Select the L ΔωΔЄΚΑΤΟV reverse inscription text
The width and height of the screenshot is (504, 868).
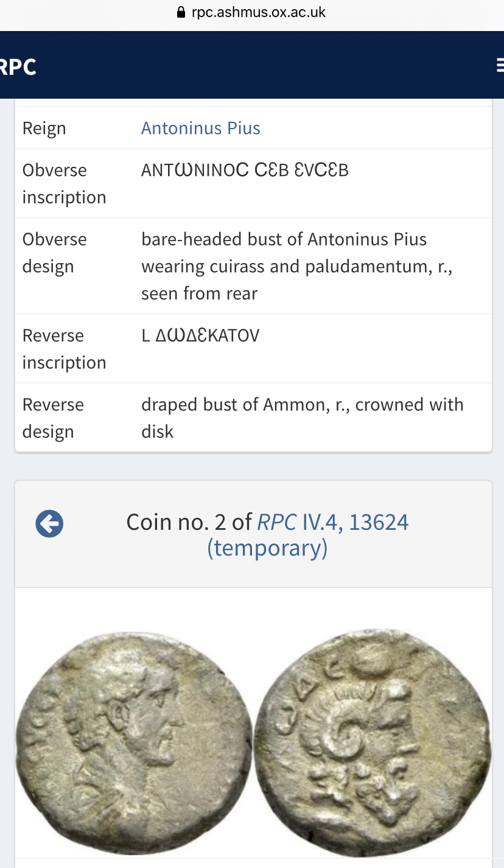pyautogui.click(x=200, y=336)
